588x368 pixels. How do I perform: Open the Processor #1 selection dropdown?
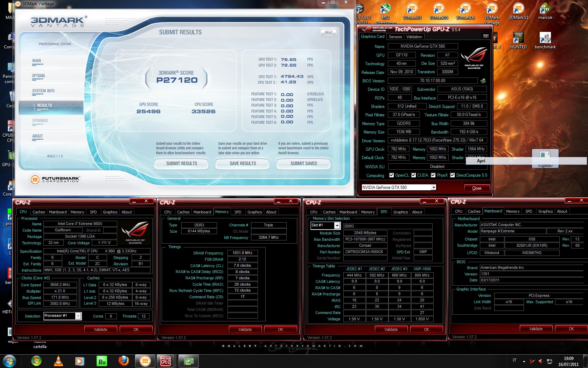click(x=78, y=316)
